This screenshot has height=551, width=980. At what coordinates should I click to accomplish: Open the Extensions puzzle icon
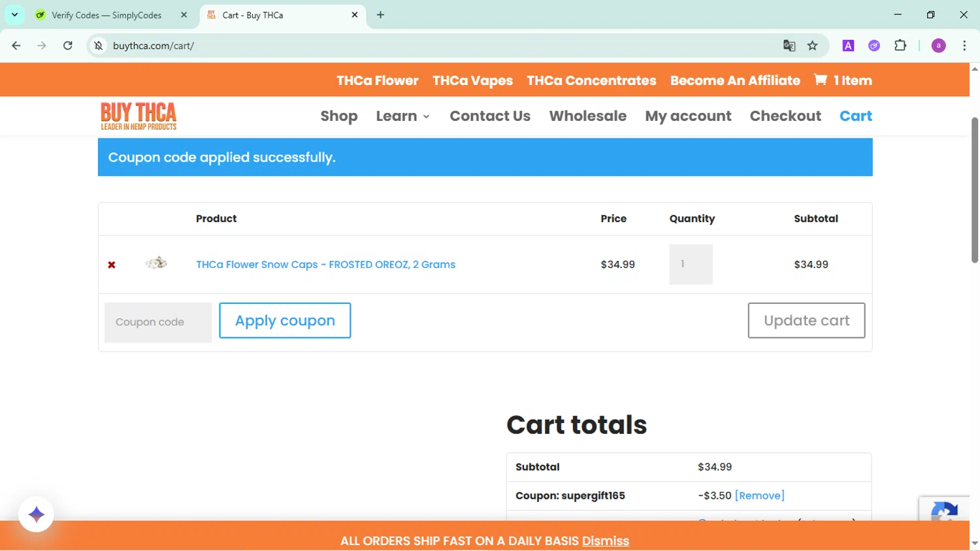(900, 46)
